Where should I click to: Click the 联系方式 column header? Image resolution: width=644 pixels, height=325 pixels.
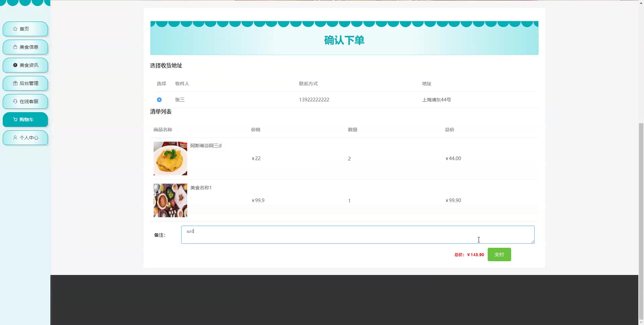pyautogui.click(x=308, y=84)
